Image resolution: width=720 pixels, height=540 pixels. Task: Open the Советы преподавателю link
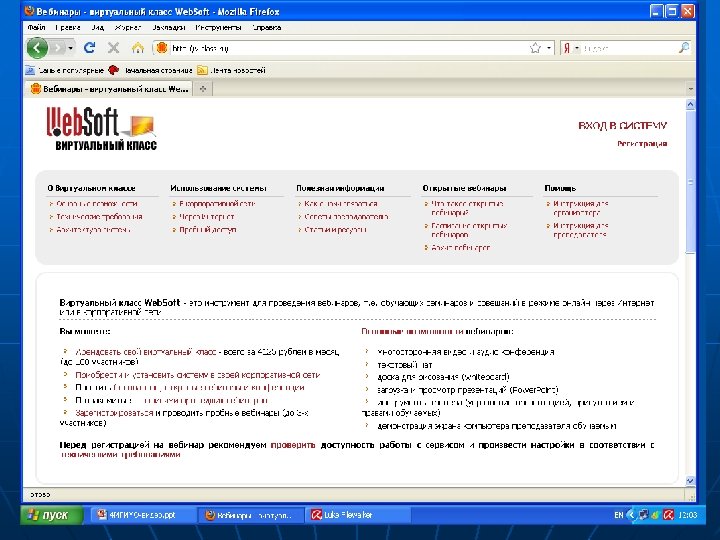346,216
